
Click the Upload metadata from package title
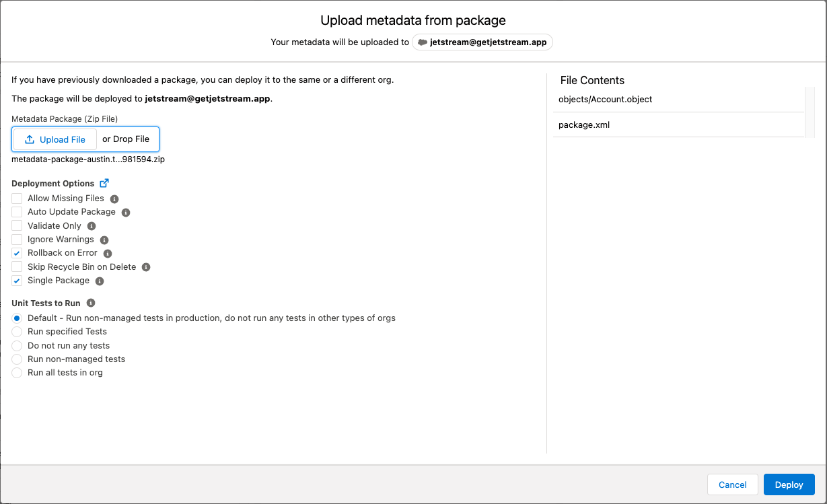tap(413, 20)
